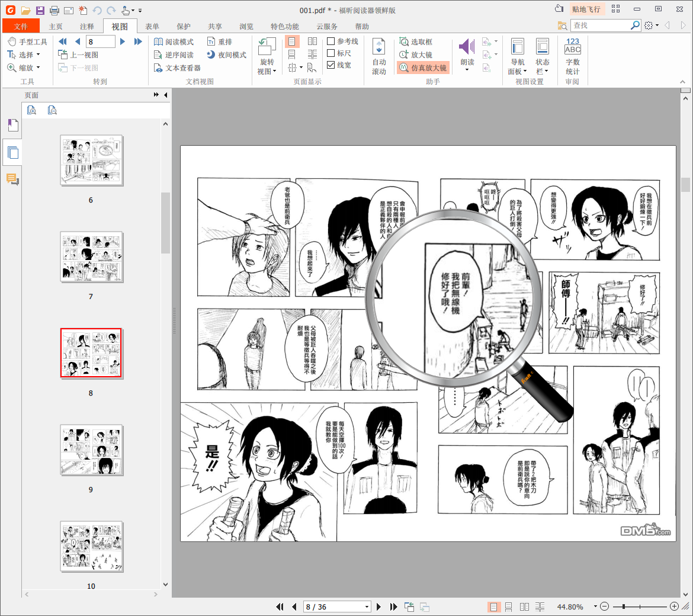Zoom in using the status bar plus button

point(674,607)
